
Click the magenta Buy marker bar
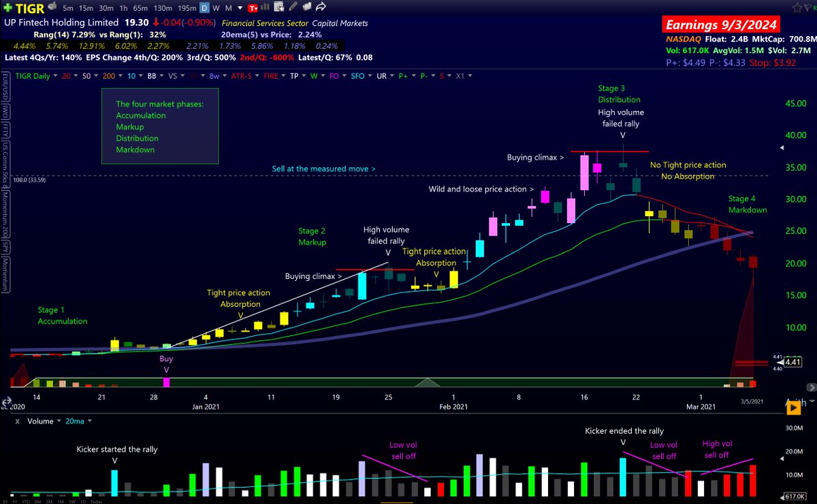click(x=167, y=382)
